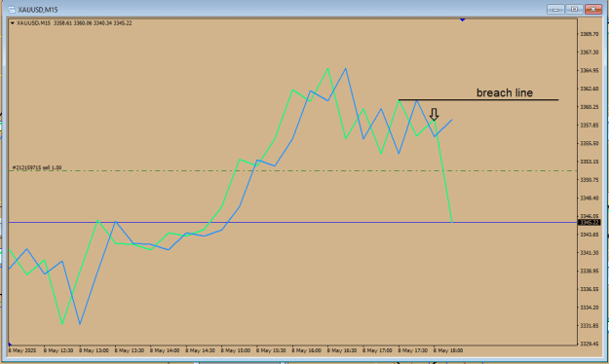Screen dimensions: 609x364
Task: Close the XAUUSD,M15 chart window
Action: pos(593,10)
